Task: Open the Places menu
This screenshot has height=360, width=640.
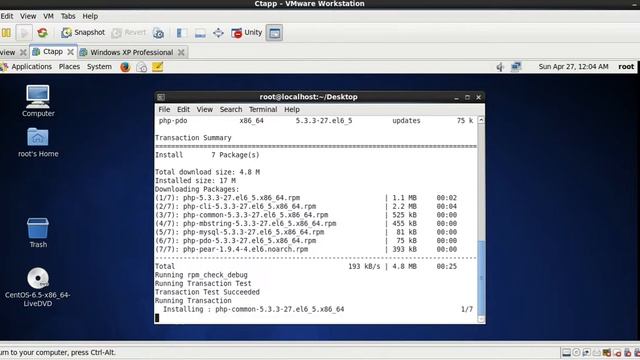Action: (69, 67)
